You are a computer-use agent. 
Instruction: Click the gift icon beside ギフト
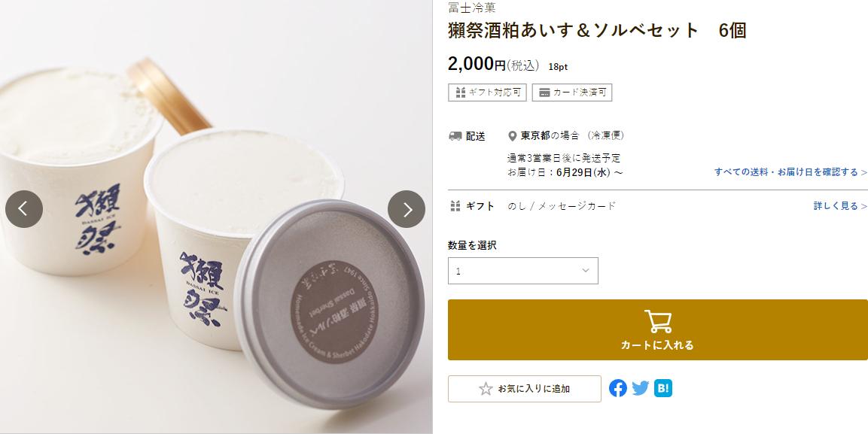pyautogui.click(x=455, y=206)
